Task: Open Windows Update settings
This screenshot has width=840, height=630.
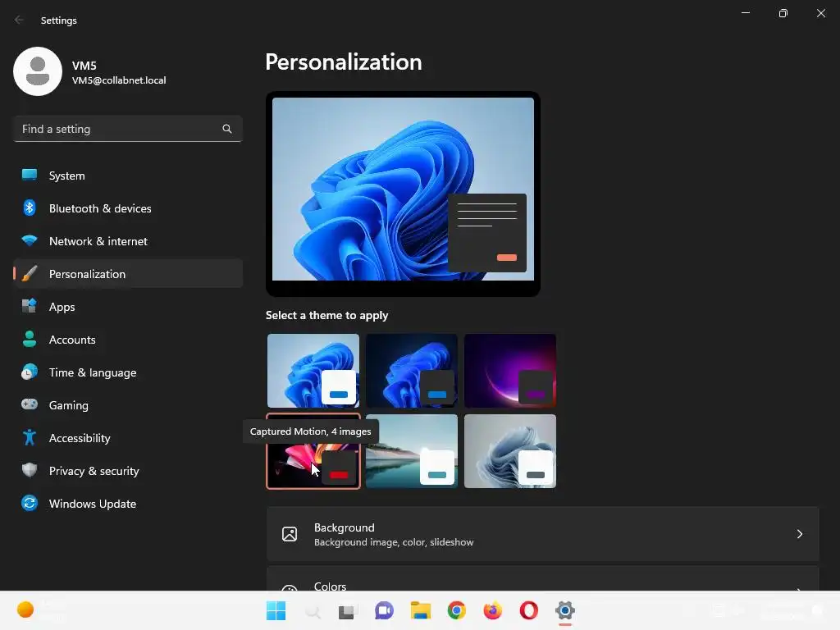Action: point(127,504)
